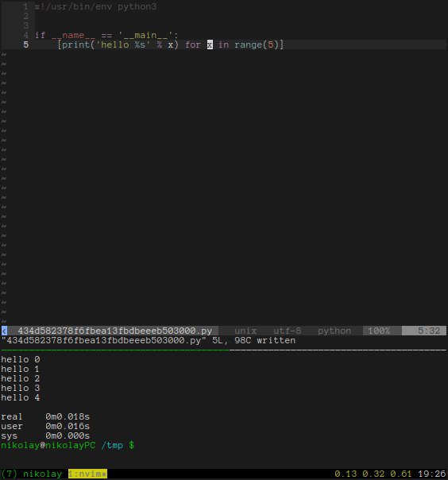Click line number 1 in the gutter
The width and height of the screenshot is (448, 480).
pos(25,6)
